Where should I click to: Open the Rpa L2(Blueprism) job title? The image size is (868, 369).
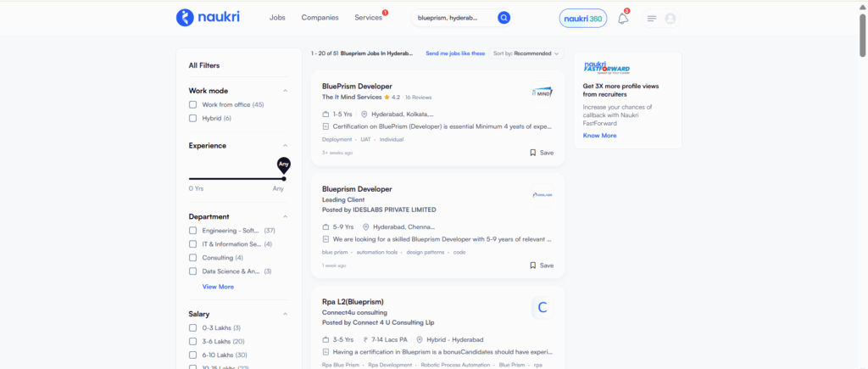pyautogui.click(x=353, y=302)
